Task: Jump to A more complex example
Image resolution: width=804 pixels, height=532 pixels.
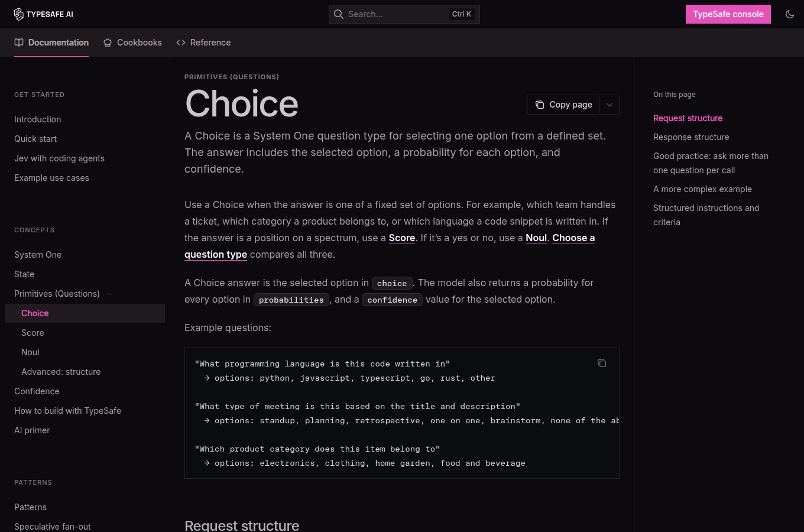Action: click(x=702, y=189)
